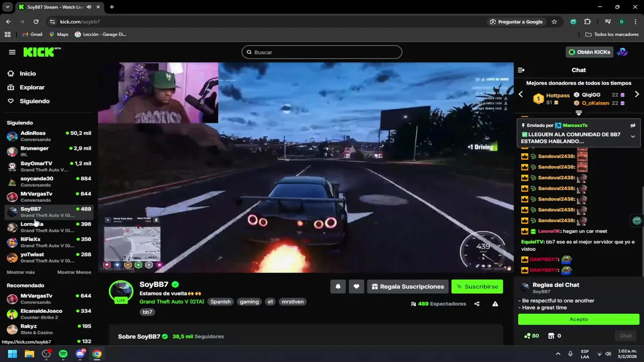Open SoyOmarTV channel in the sidebar
Image resolution: width=644 pixels, height=362 pixels.
(49, 166)
